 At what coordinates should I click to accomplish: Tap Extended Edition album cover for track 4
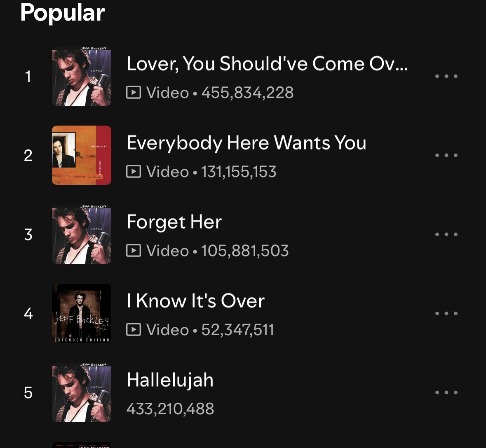[82, 313]
